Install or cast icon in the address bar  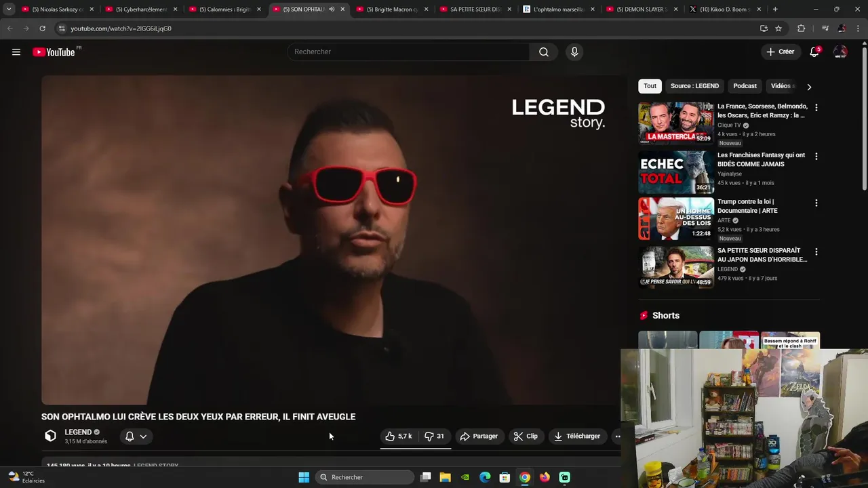[x=764, y=28]
